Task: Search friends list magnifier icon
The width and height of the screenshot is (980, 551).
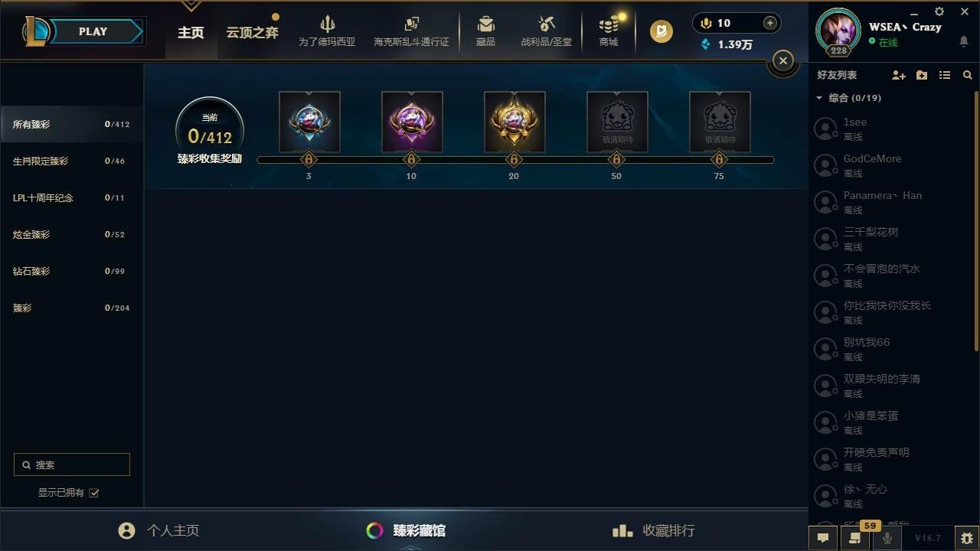Action: (968, 75)
